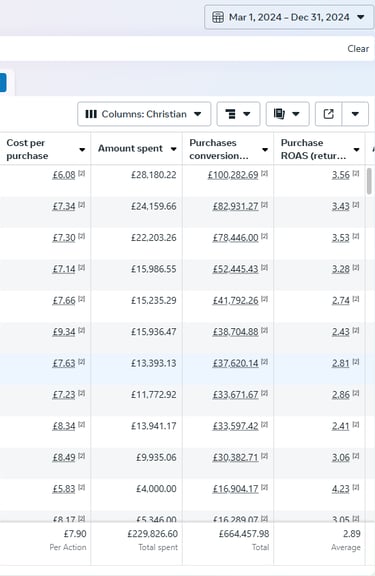Click info icon beside 3.56 ROAS
The image size is (375, 576).
point(356,173)
